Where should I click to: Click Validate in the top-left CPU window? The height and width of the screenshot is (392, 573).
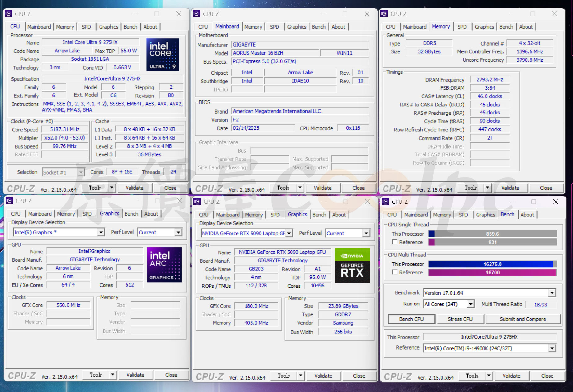[x=135, y=188]
